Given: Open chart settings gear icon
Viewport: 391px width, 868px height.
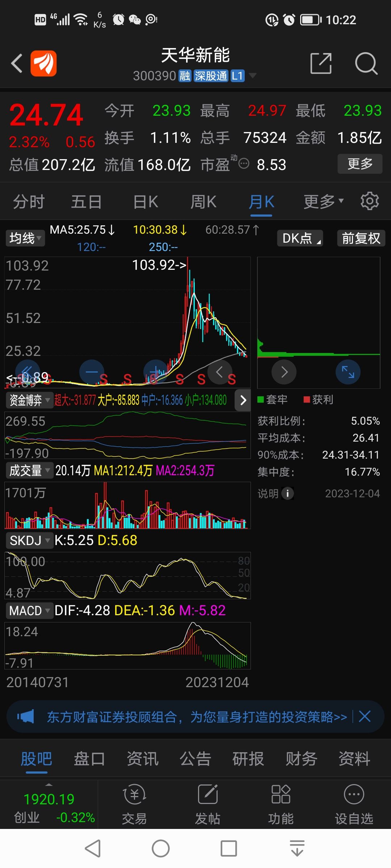Looking at the screenshot, I should point(370,201).
